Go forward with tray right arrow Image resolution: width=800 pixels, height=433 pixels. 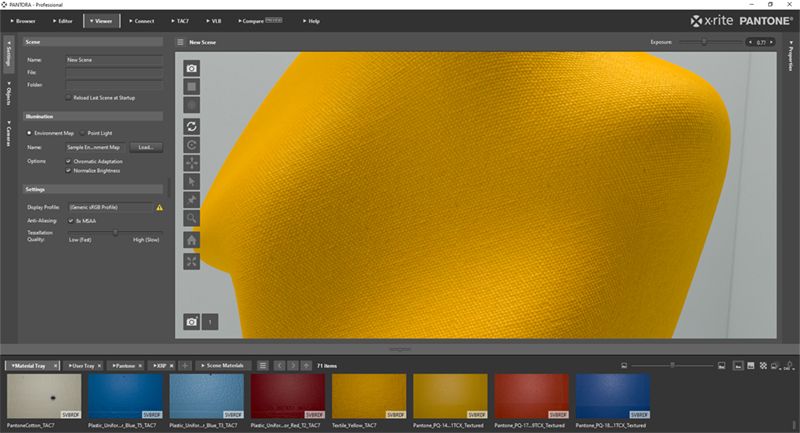pyautogui.click(x=292, y=366)
